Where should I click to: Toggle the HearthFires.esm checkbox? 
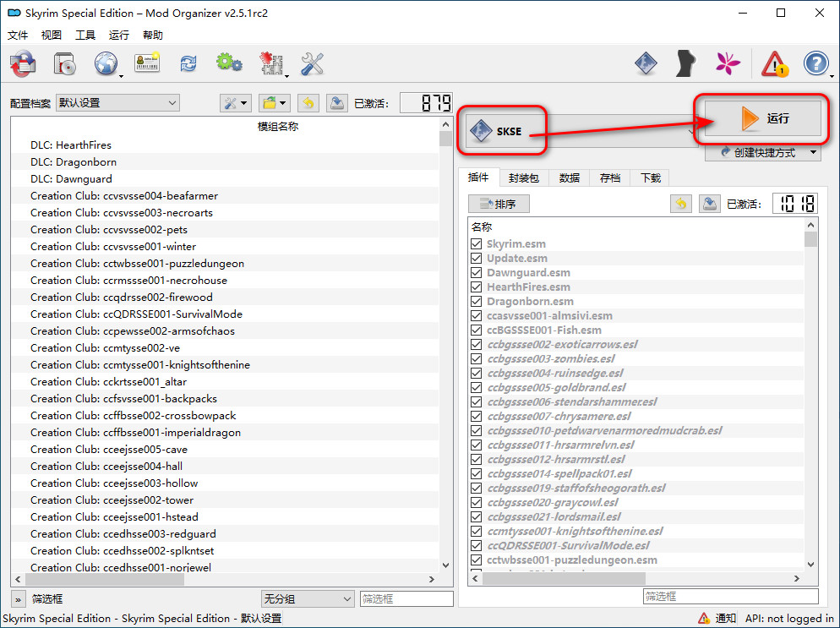(476, 287)
